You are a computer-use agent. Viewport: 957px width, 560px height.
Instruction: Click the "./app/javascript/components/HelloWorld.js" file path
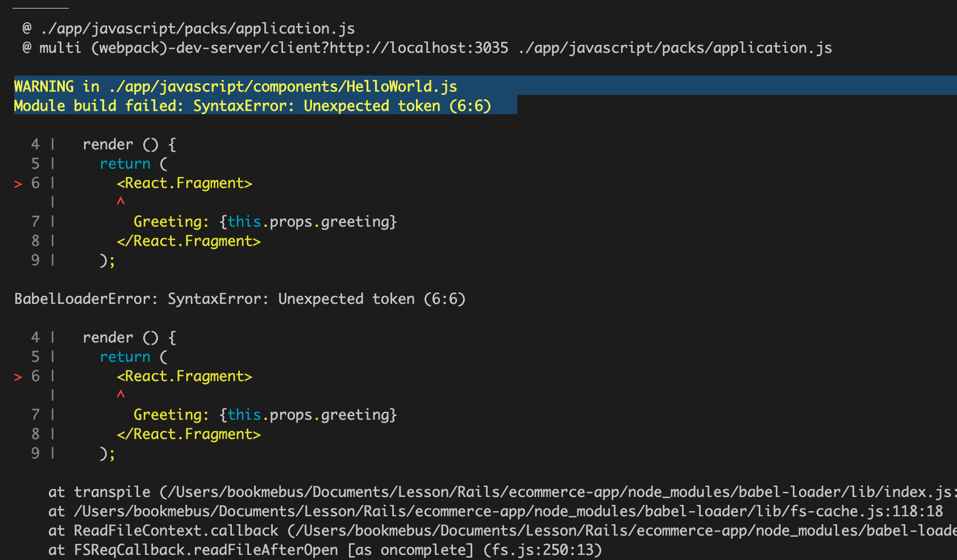(x=282, y=87)
